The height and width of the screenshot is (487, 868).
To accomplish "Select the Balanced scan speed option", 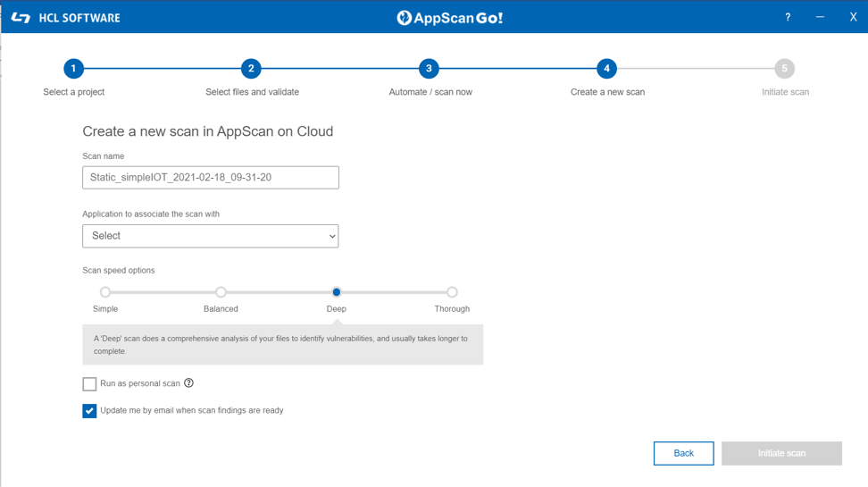I will point(221,292).
